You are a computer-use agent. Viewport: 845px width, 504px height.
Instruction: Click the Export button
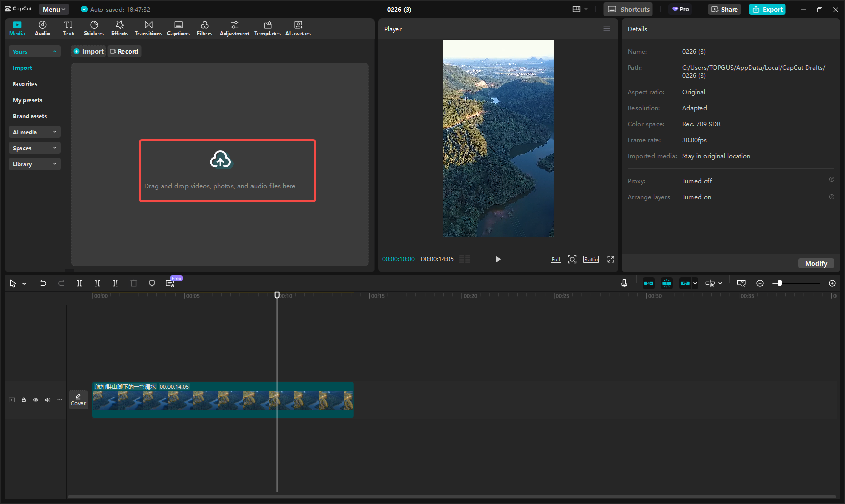[x=767, y=9]
